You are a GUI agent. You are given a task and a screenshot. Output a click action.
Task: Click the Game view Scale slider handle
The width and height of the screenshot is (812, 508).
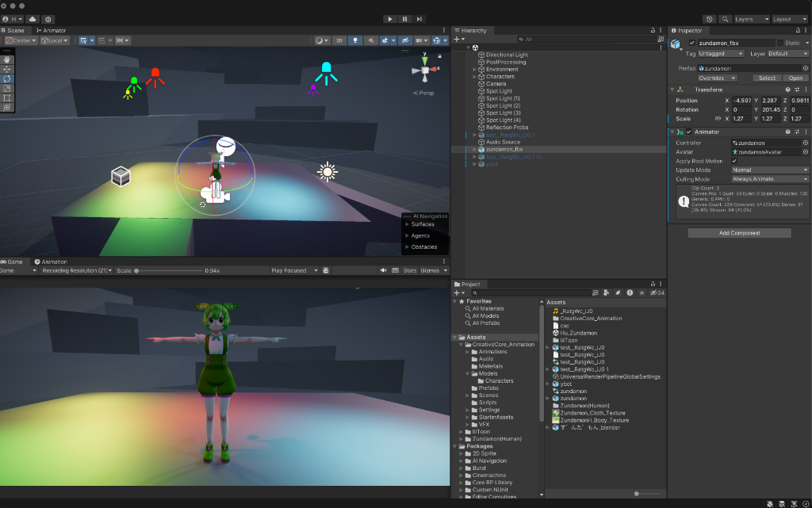click(136, 270)
